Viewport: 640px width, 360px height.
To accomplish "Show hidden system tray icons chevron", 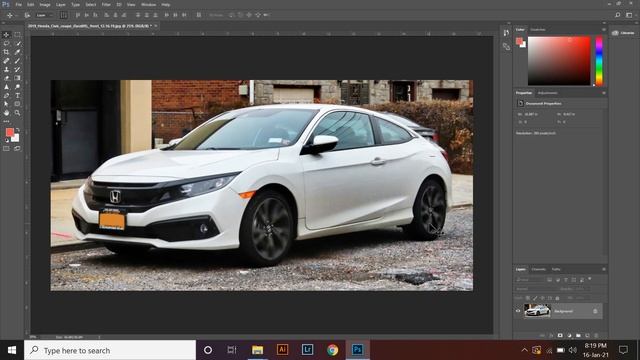I will pyautogui.click(x=524, y=350).
